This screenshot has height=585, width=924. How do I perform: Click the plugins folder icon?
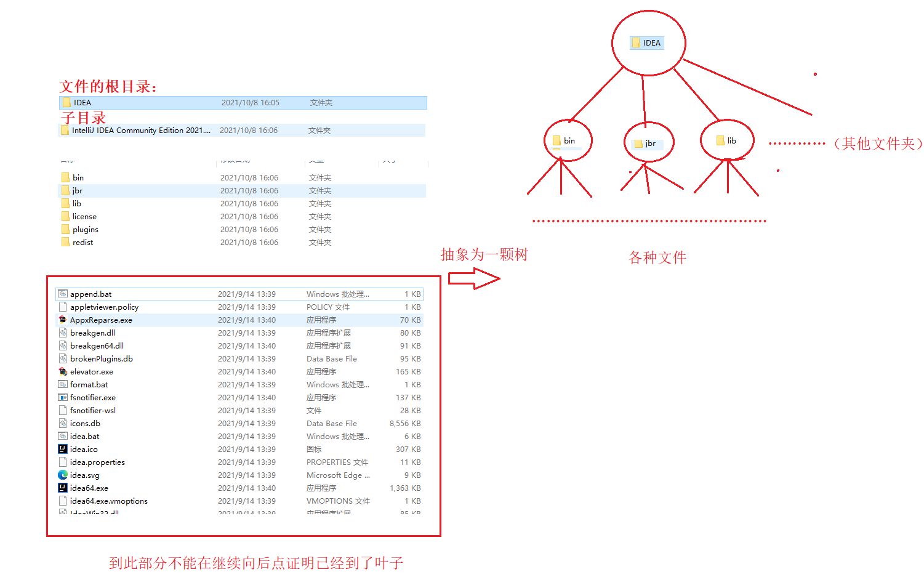[x=65, y=230]
